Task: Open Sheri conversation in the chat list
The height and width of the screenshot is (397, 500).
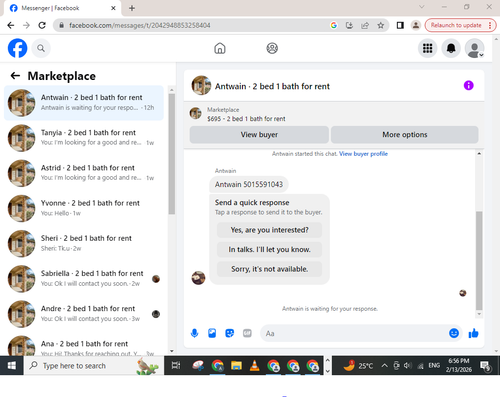Action: coord(84,243)
